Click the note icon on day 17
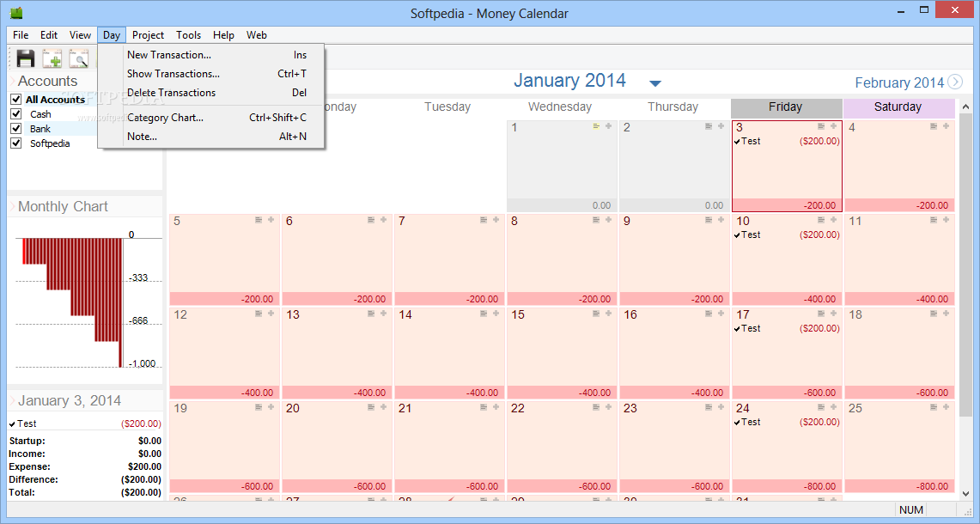This screenshot has width=980, height=524. pos(821,314)
